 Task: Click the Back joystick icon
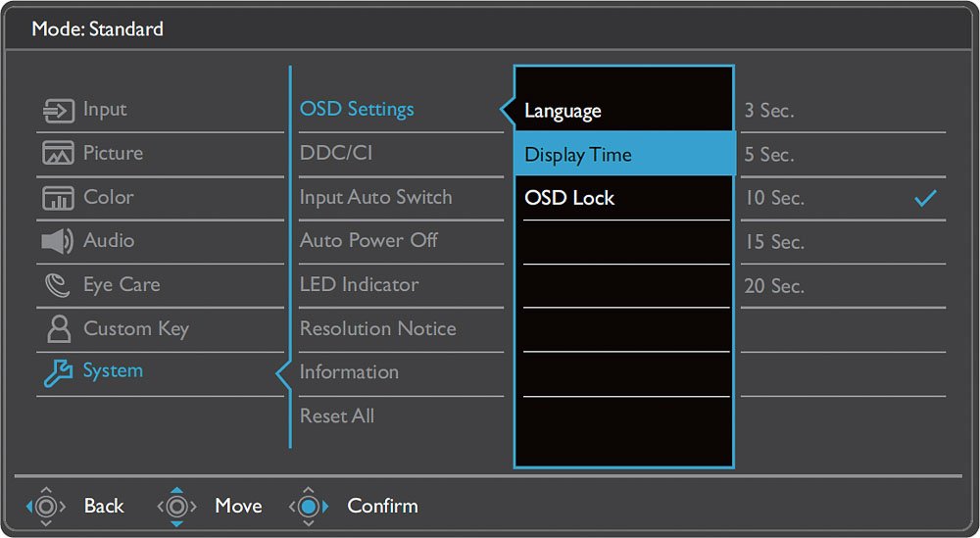click(x=46, y=506)
